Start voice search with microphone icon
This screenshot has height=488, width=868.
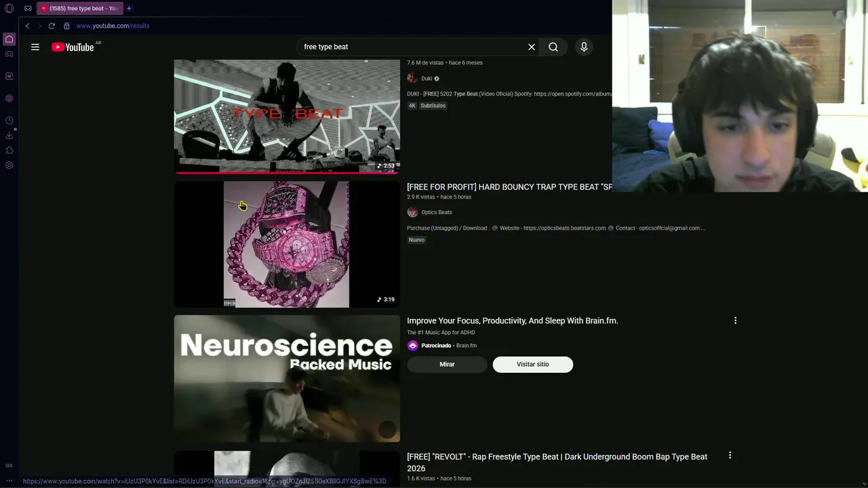click(584, 47)
